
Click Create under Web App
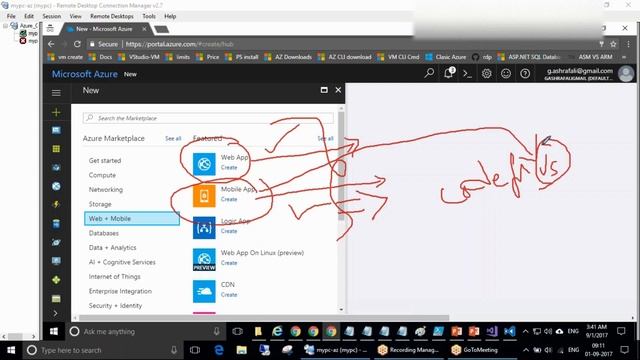pyautogui.click(x=229, y=167)
